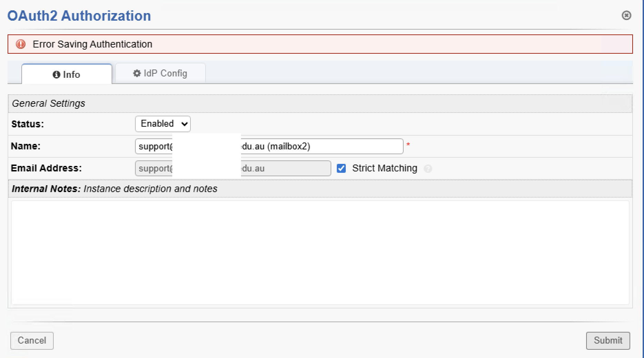
Task: Click the Internal Notes header text
Action: pyautogui.click(x=115, y=189)
